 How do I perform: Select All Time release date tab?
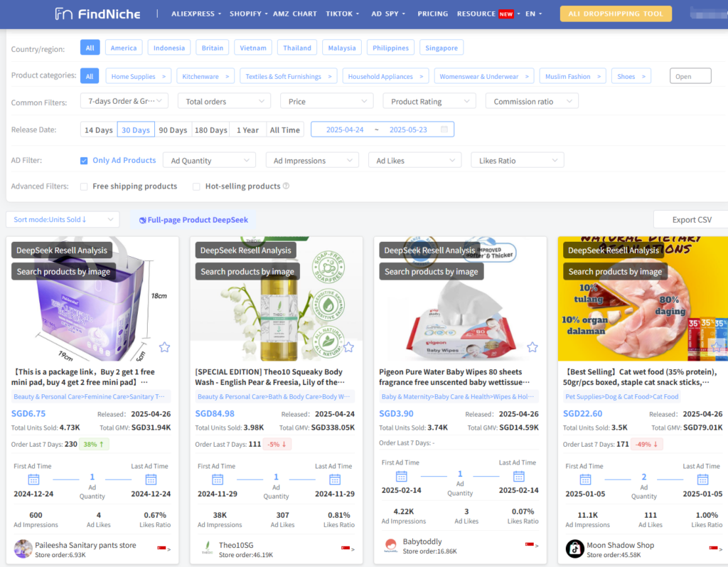285,129
